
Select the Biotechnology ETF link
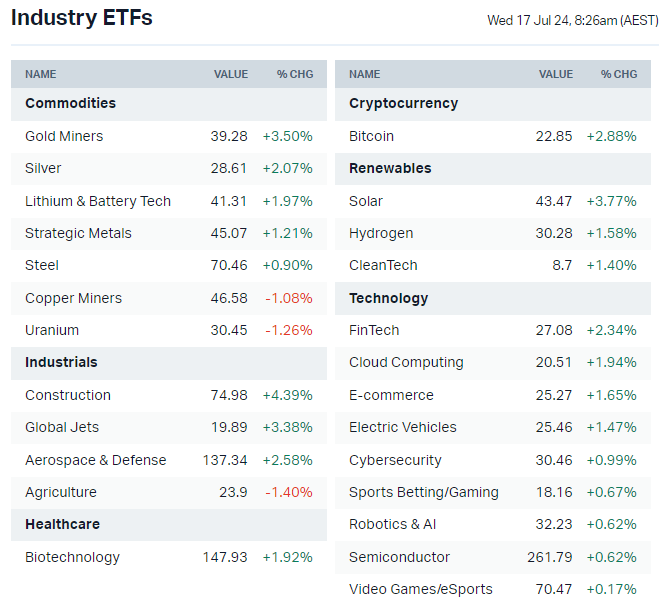72,557
